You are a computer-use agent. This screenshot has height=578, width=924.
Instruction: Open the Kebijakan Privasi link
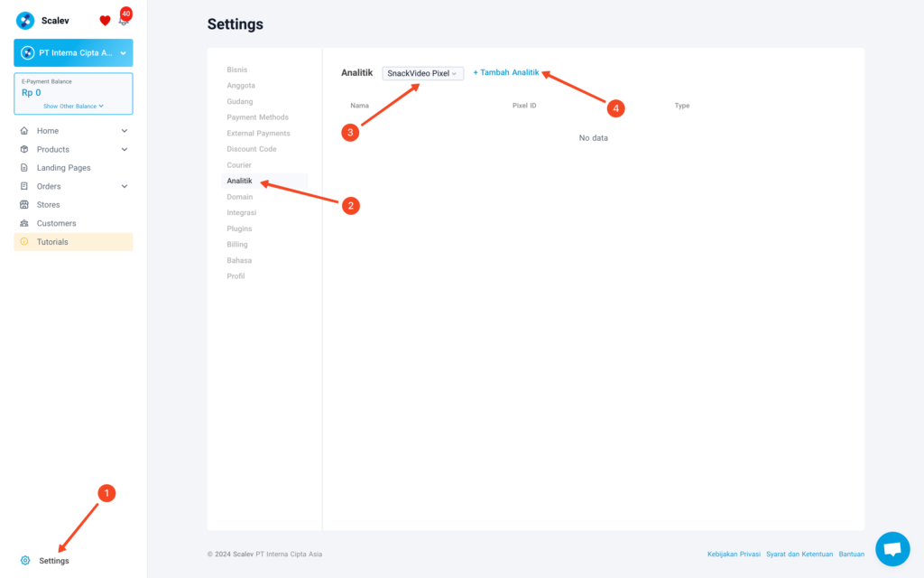734,555
